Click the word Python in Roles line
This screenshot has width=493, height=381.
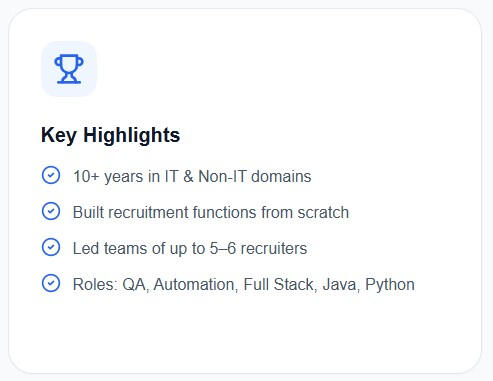(390, 285)
